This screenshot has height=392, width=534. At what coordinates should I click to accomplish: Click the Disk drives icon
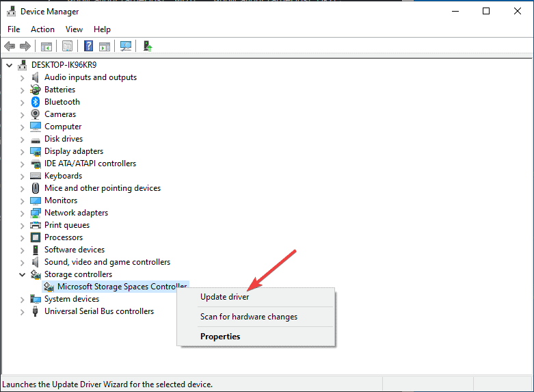tap(36, 140)
